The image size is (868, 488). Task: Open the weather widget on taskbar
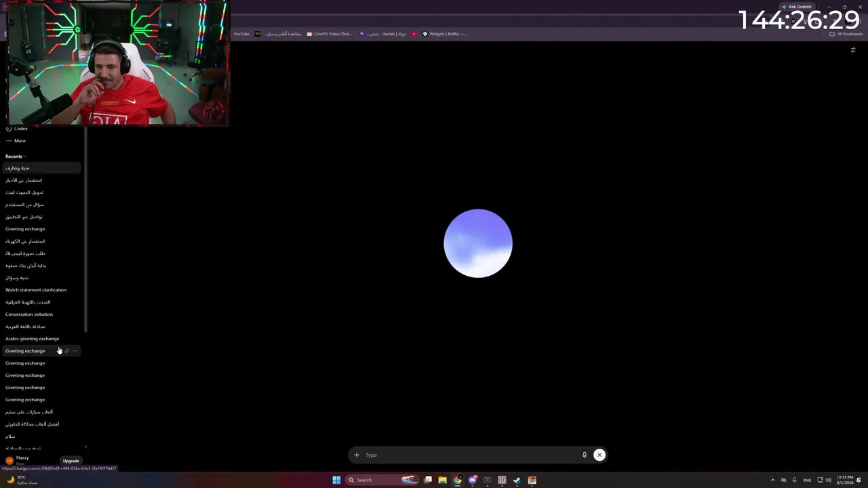[x=22, y=480]
